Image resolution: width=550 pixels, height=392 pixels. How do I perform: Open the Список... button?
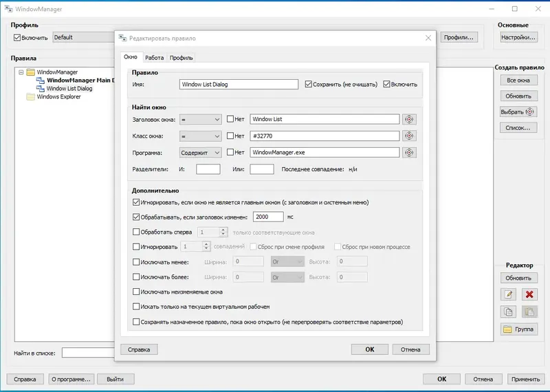click(518, 128)
